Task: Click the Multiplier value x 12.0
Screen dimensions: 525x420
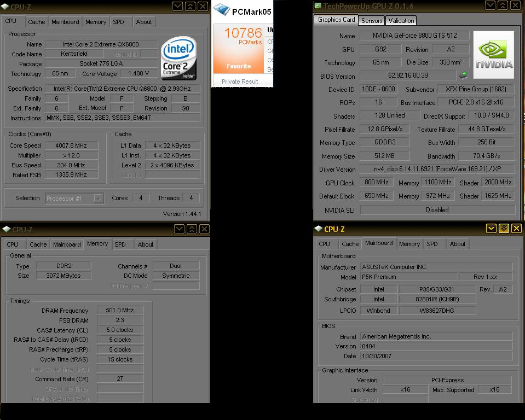Action: [71, 155]
